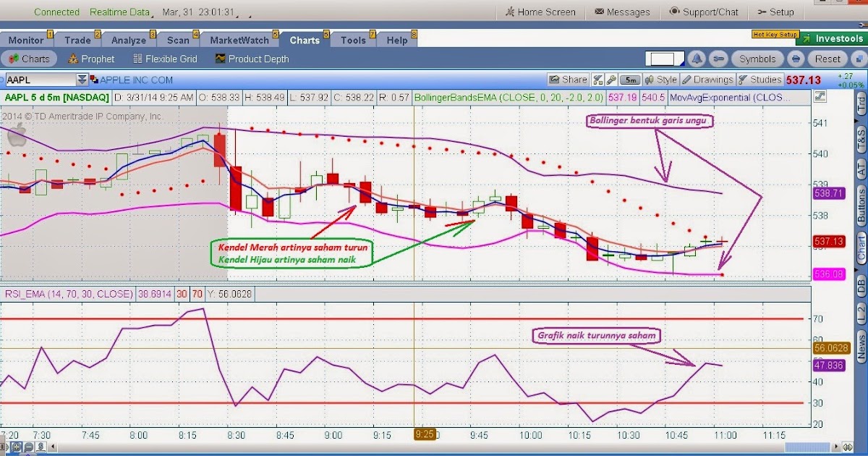This screenshot has width=868, height=456.
Task: Change the 5m time frame
Action: pyautogui.click(x=631, y=80)
